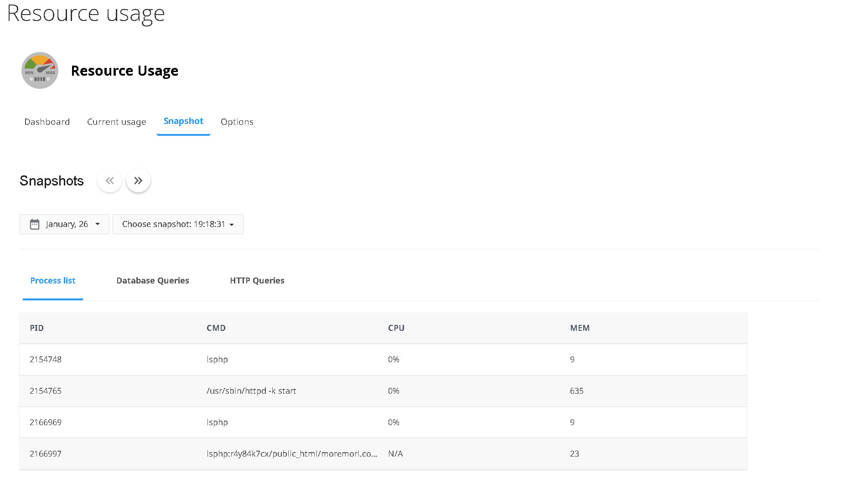
Task: Click the PID column header
Action: [36, 328]
